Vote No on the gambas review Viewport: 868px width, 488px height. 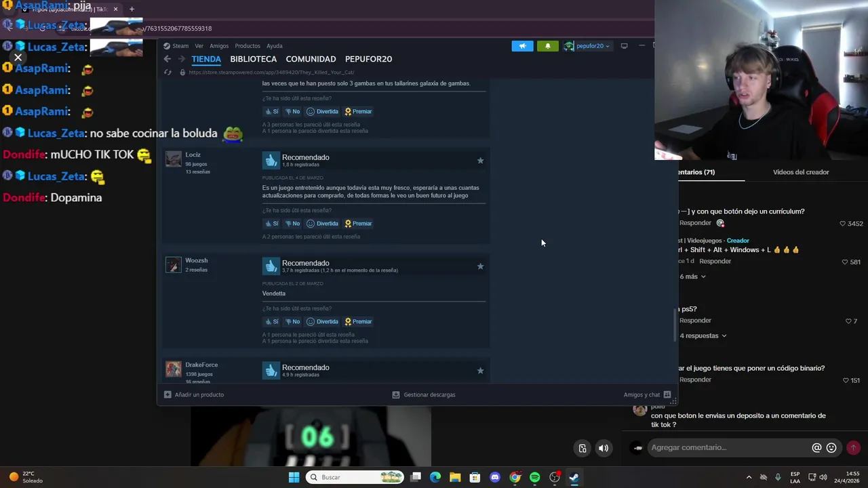pos(292,112)
